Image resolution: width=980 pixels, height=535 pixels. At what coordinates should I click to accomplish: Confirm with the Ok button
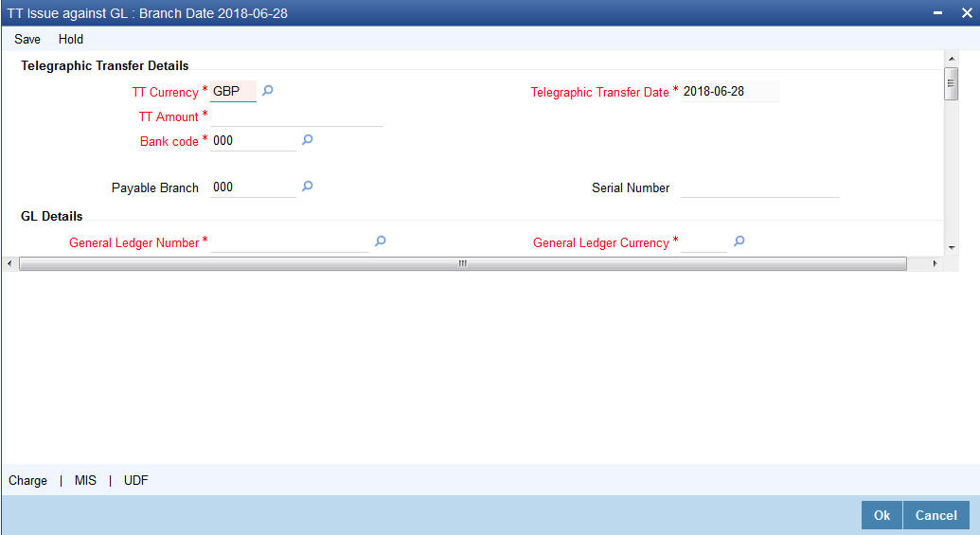coord(882,515)
